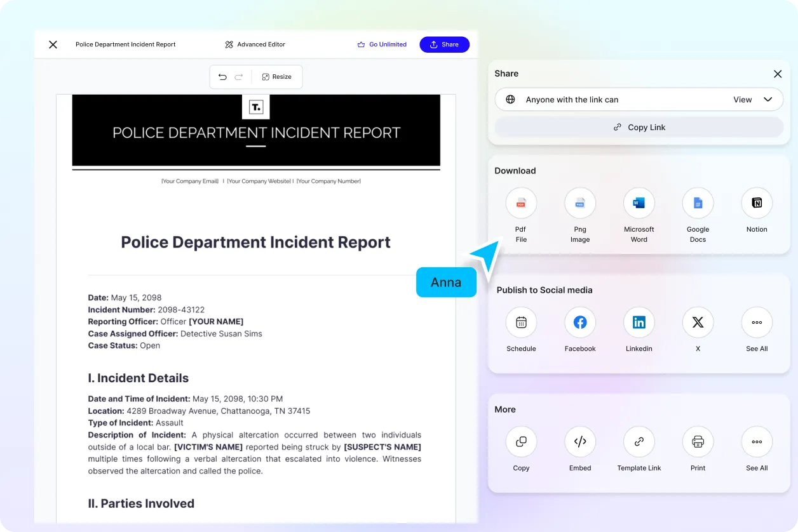This screenshot has height=532, width=798.
Task: Click Copy Link button
Action: [x=639, y=127]
